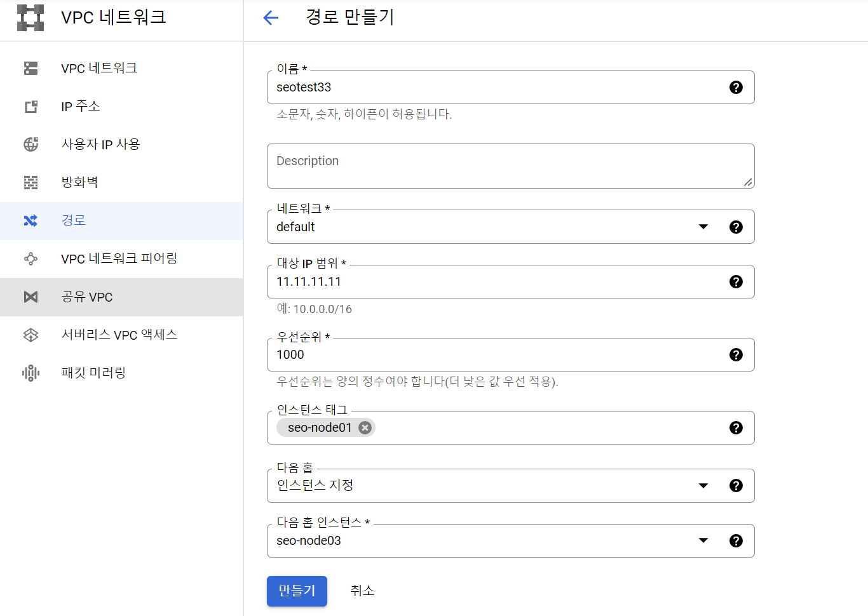The height and width of the screenshot is (616, 868).
Task: Click the 공유 VPC icon
Action: pyautogui.click(x=31, y=297)
